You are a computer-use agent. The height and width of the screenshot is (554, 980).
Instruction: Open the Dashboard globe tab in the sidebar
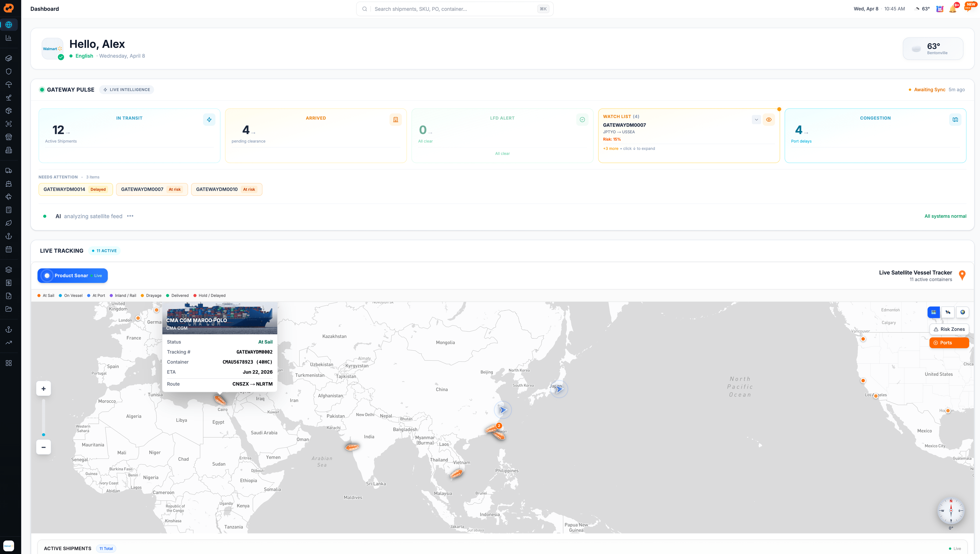(x=9, y=25)
